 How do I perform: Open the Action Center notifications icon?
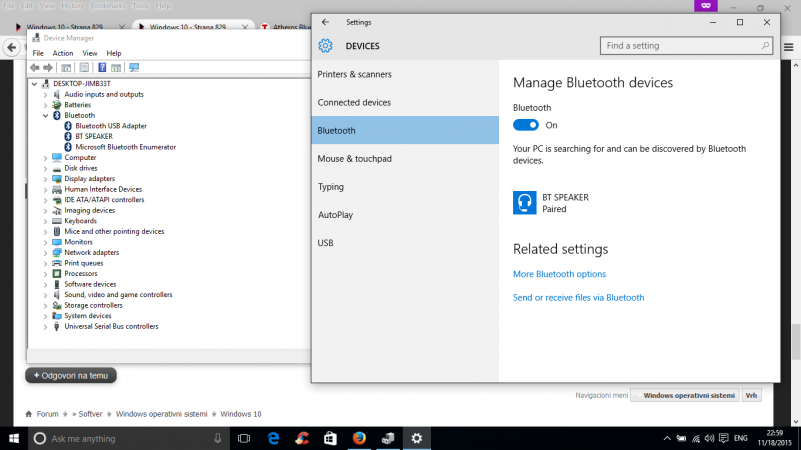coord(723,438)
